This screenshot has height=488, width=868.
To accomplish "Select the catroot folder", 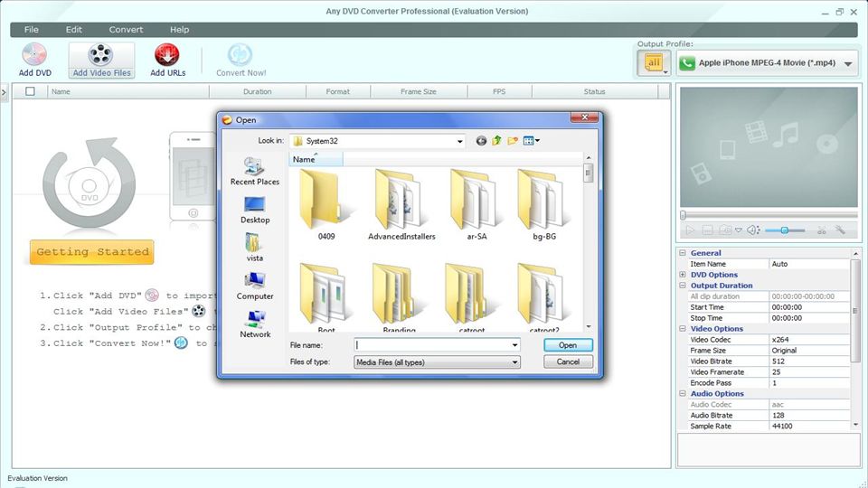I will click(x=472, y=297).
